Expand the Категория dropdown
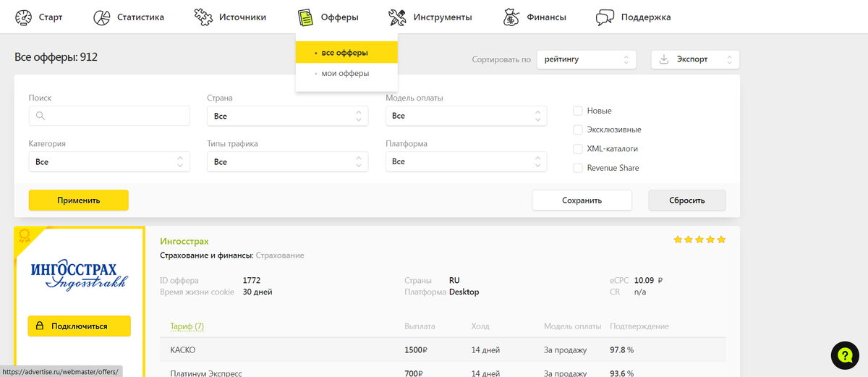The height and width of the screenshot is (377, 868). [109, 162]
